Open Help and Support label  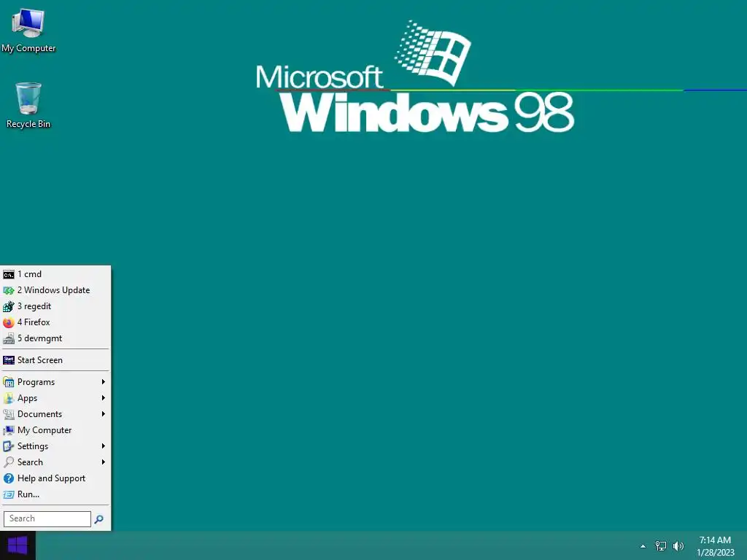click(52, 478)
